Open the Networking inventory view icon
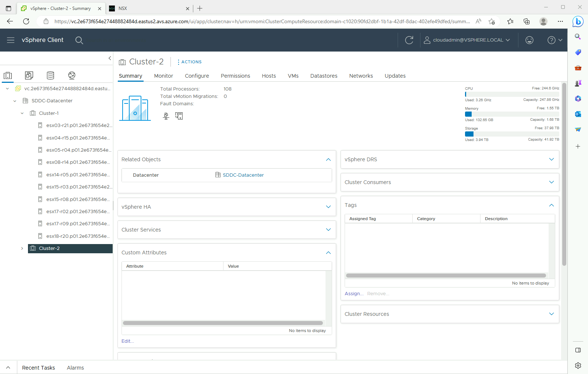588x374 pixels. tap(72, 75)
